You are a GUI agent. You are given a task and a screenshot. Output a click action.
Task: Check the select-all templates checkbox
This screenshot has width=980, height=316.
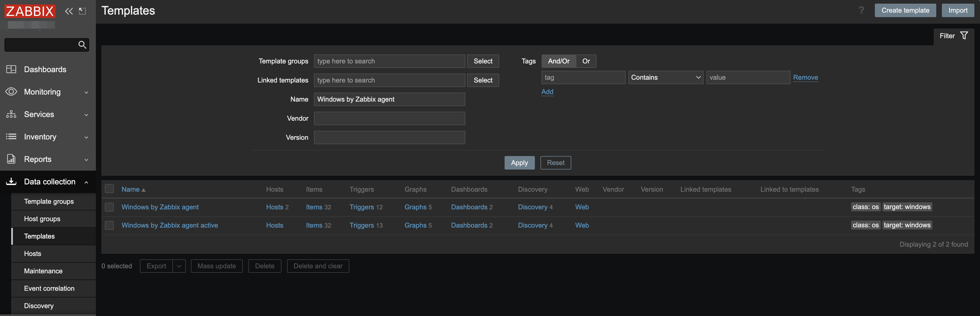[x=110, y=189]
